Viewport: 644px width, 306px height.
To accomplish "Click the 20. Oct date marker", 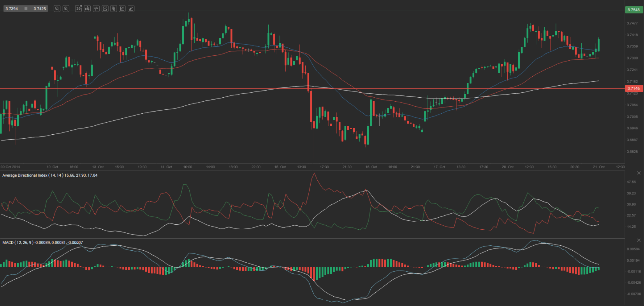I will click(508, 167).
